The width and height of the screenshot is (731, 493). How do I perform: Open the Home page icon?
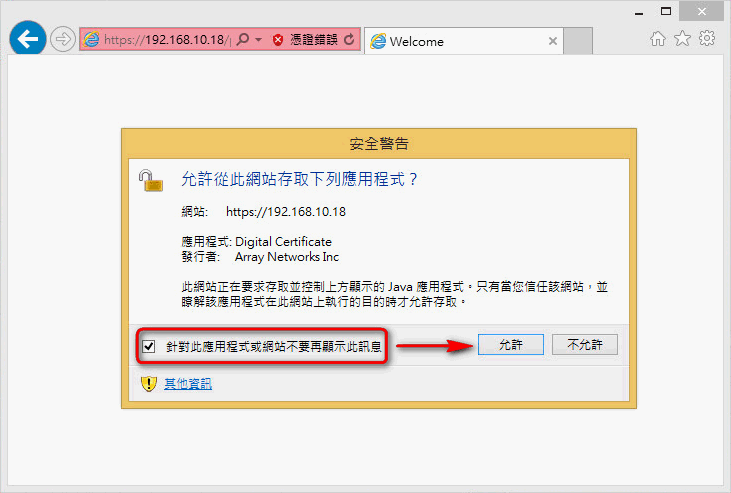click(x=658, y=39)
